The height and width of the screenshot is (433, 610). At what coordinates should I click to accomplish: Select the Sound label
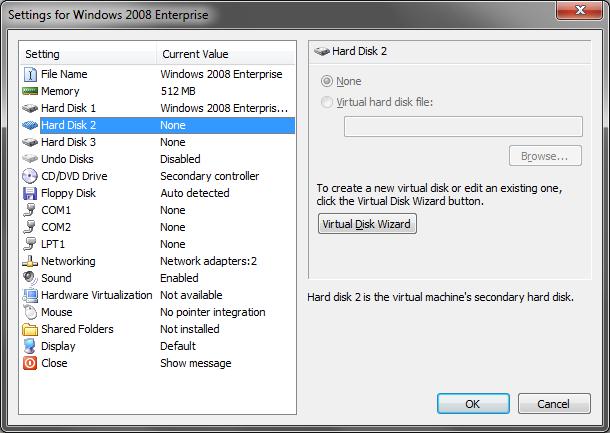56,278
